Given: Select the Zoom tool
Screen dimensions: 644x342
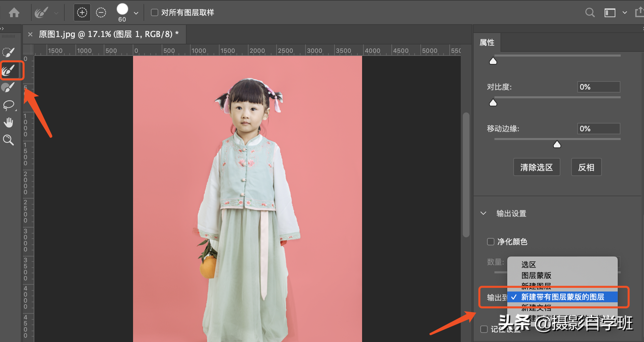Looking at the screenshot, I should (8, 140).
